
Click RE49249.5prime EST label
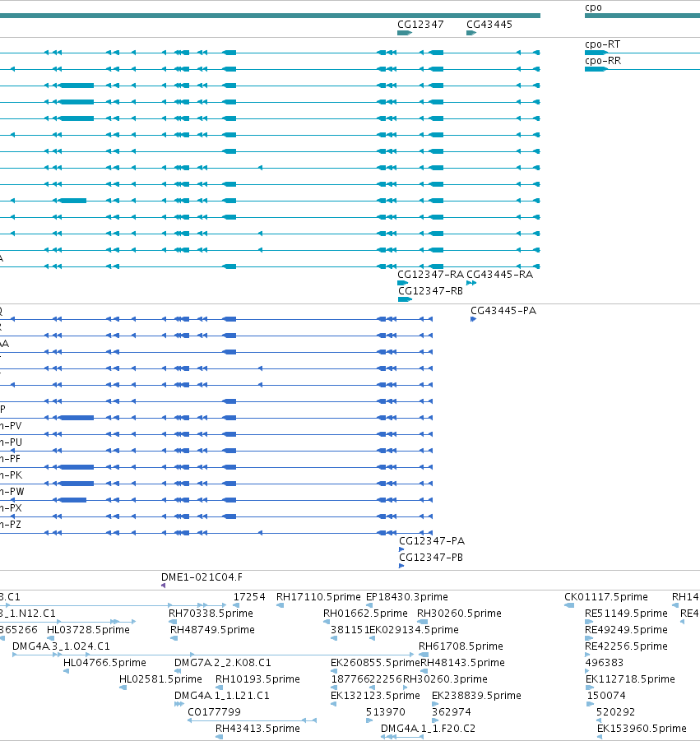tap(626, 630)
